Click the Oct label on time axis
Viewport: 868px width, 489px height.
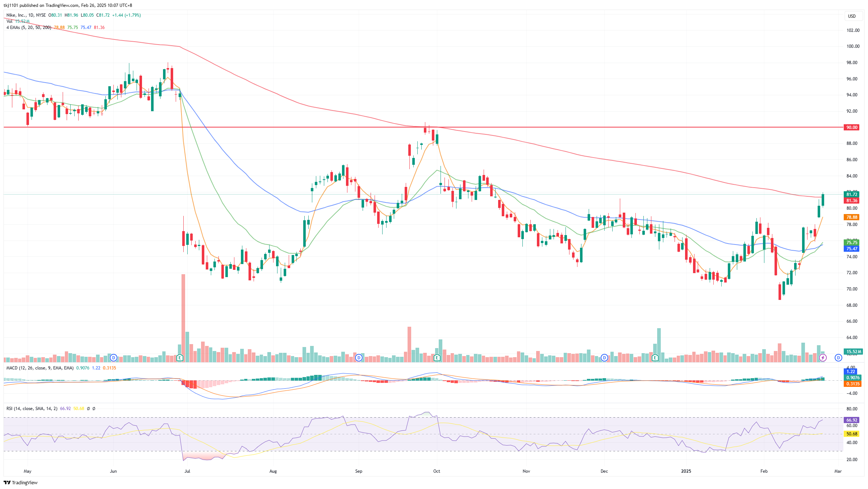[437, 471]
